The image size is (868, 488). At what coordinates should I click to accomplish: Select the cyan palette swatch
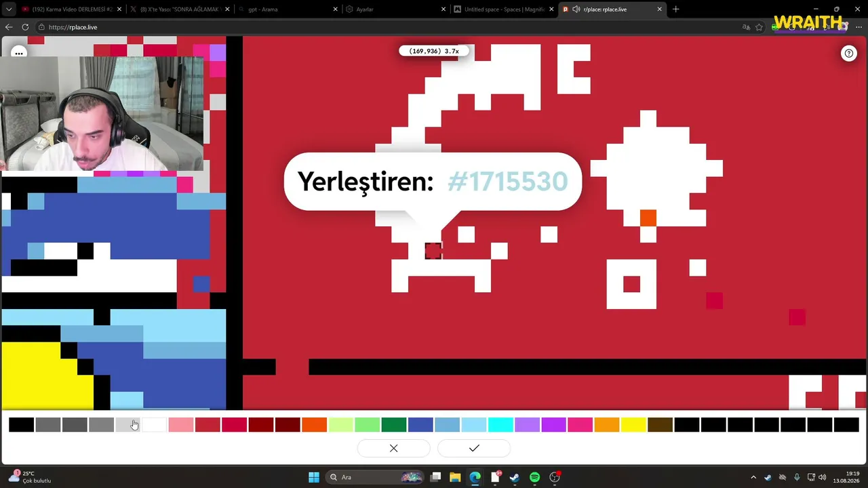click(500, 425)
